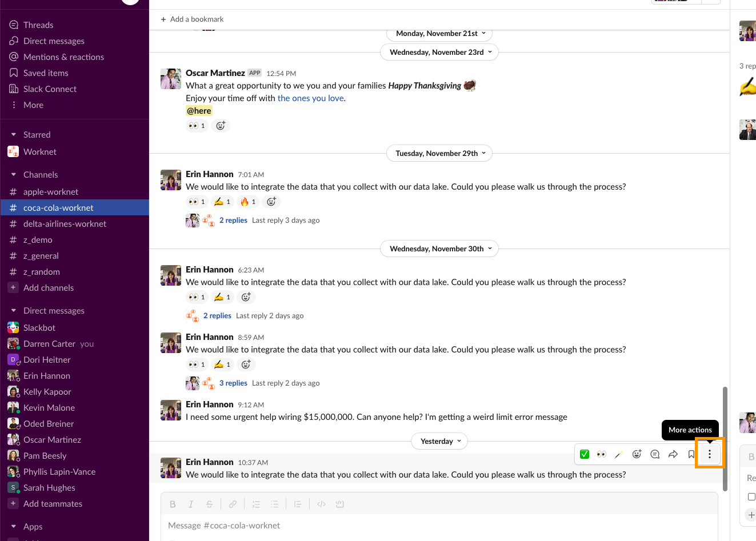
Task: Toggle eyes reaction on the 7:01 AM message
Action: point(197,202)
